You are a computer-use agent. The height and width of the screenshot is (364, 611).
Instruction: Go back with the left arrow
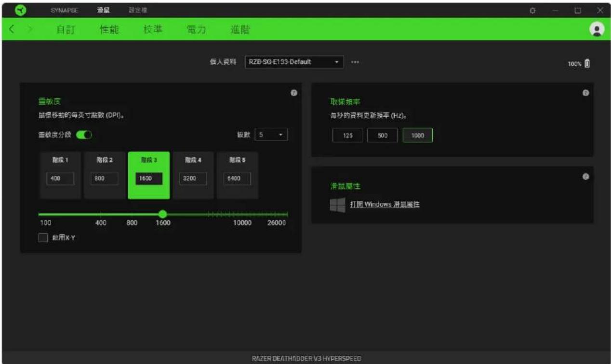tap(12, 29)
